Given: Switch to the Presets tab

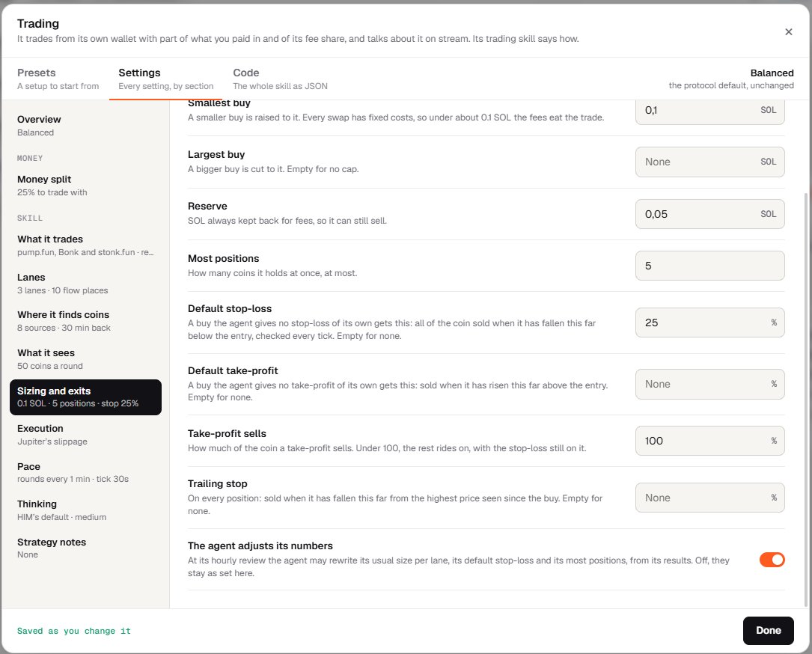Looking at the screenshot, I should coord(58,79).
